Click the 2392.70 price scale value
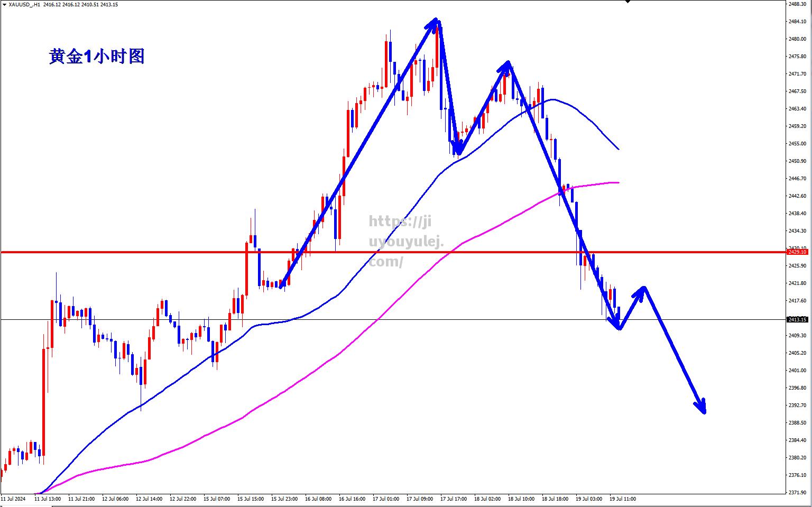Screen dimensions: 812x507 pyautogui.click(x=797, y=405)
